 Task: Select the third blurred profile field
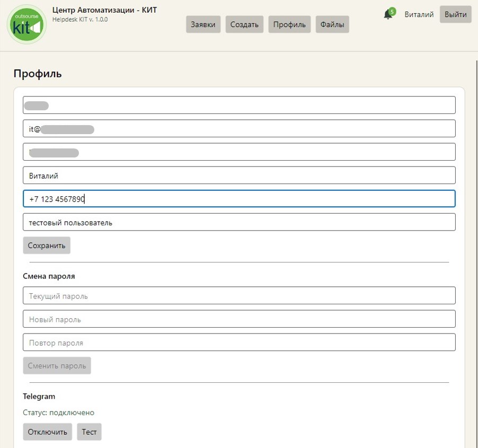239,152
